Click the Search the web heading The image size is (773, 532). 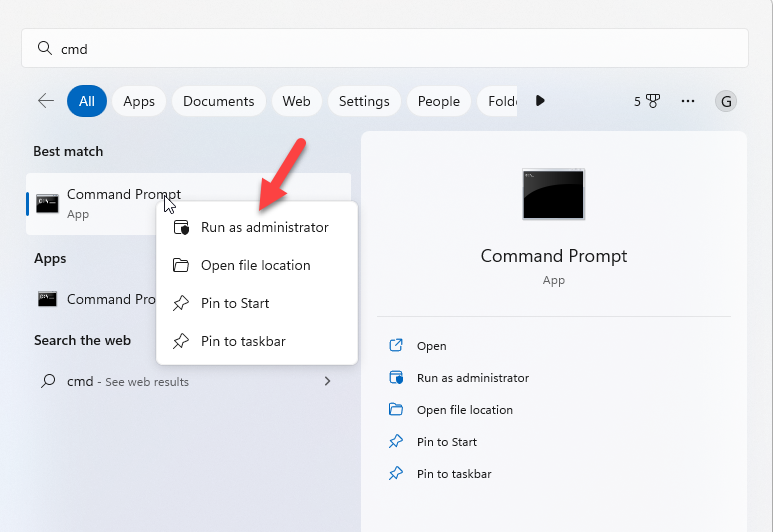pos(82,340)
